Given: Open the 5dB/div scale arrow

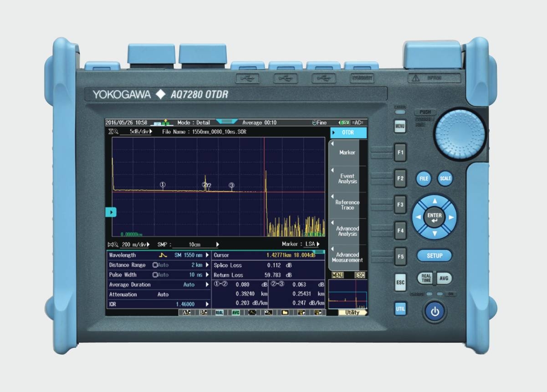Looking at the screenshot, I should coord(151,131).
